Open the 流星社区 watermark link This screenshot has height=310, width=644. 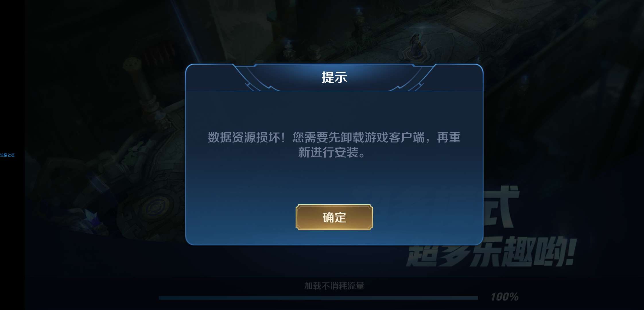coord(7,155)
